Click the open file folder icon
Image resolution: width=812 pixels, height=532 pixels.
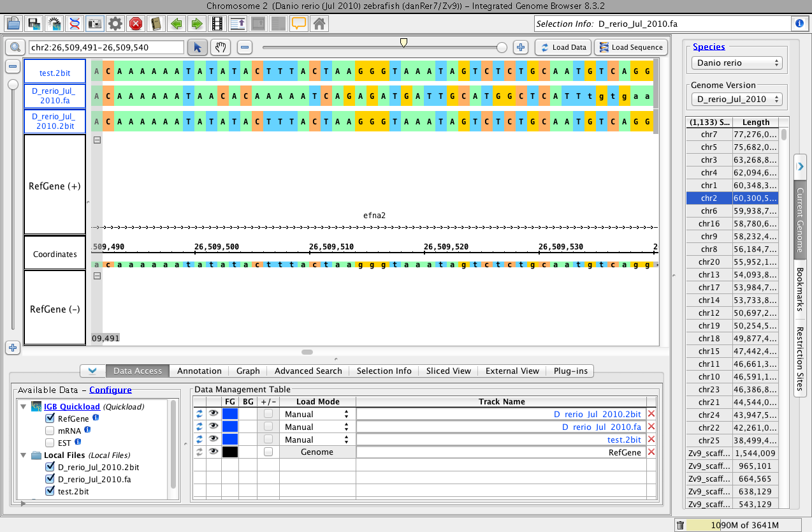[13, 24]
